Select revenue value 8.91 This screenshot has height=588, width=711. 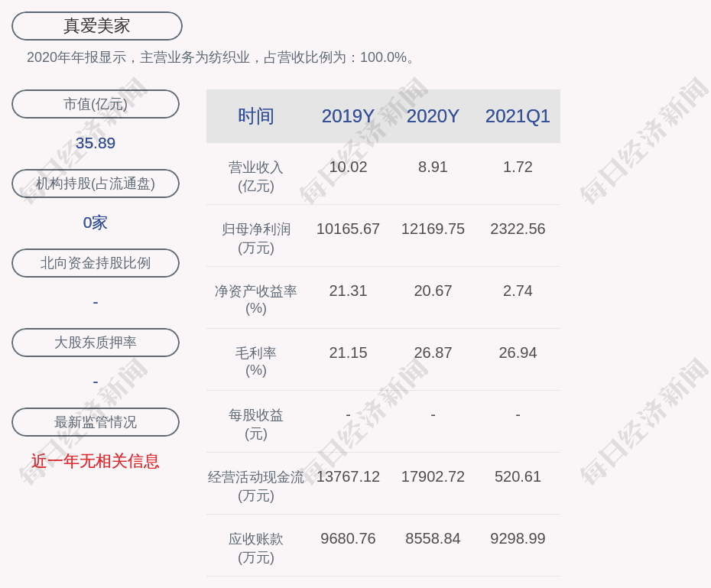(x=433, y=167)
